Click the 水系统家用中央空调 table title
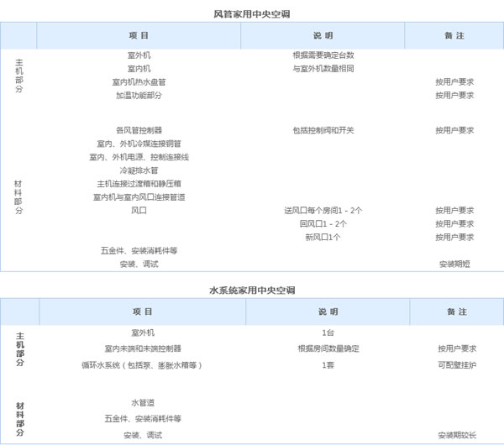 (x=252, y=290)
